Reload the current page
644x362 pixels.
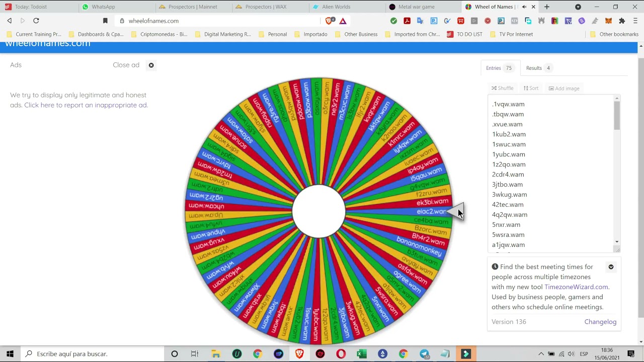tap(36, 21)
